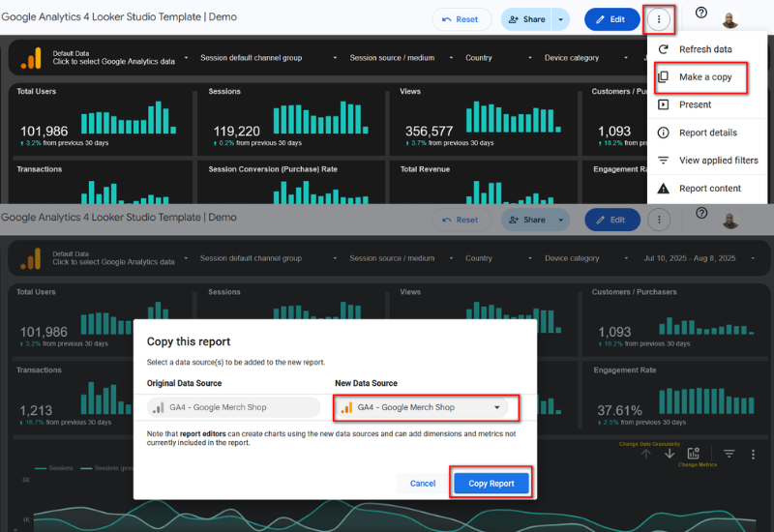The image size is (774, 532).
Task: Select Present from the menu
Action: click(x=707, y=104)
